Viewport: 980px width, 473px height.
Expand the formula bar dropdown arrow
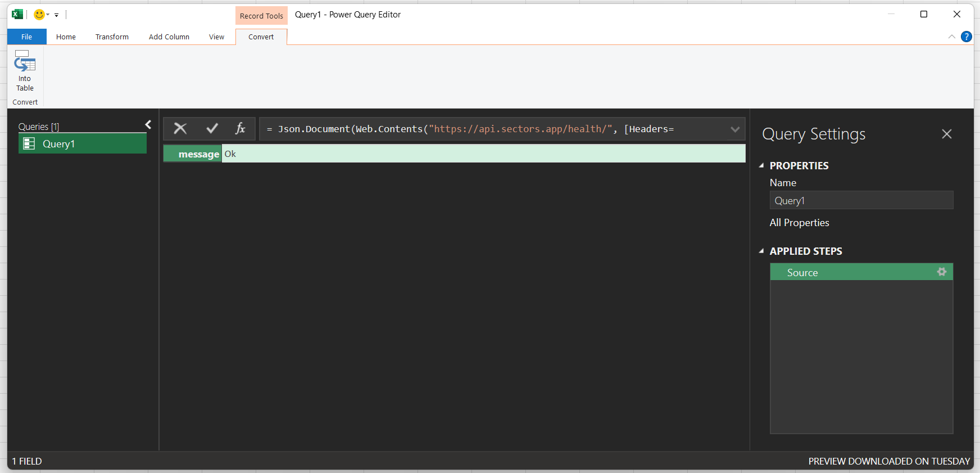coord(735,129)
